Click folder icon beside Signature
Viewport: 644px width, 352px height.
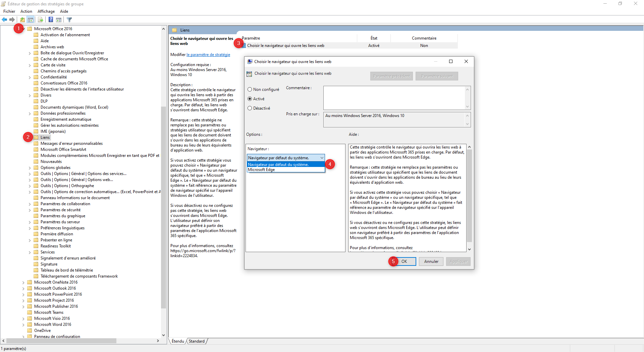(x=36, y=264)
